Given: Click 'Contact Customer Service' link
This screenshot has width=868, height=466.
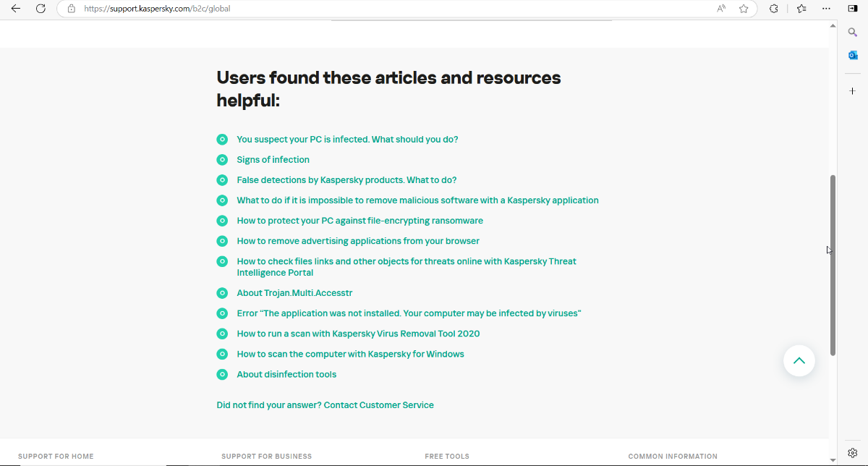Looking at the screenshot, I should [378, 405].
